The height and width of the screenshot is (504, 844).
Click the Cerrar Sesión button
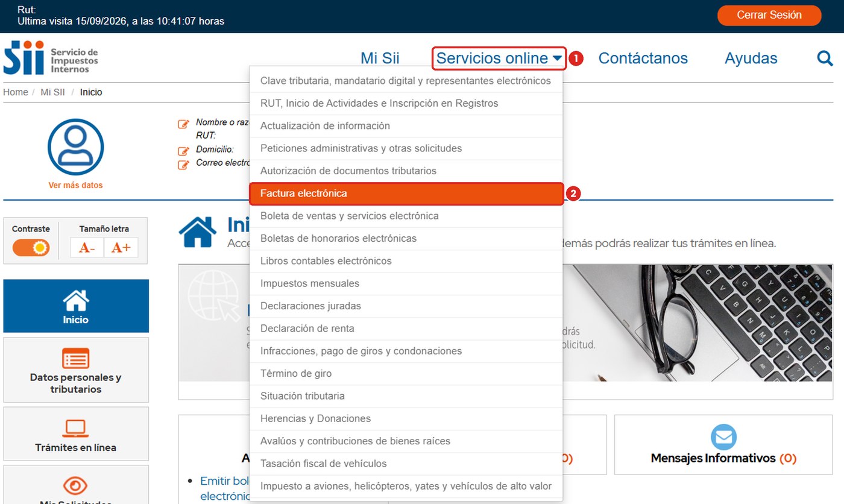point(769,15)
